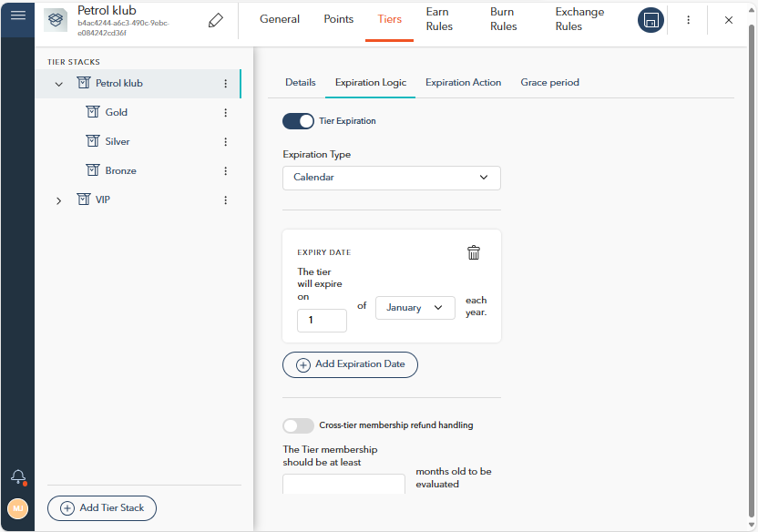Image resolution: width=758 pixels, height=532 pixels.
Task: Open the MJ user avatar menu
Action: click(x=18, y=509)
